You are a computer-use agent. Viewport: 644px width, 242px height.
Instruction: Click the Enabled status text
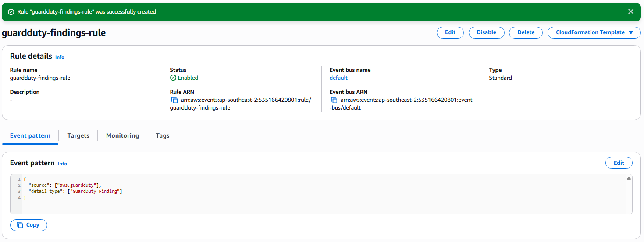point(188,78)
